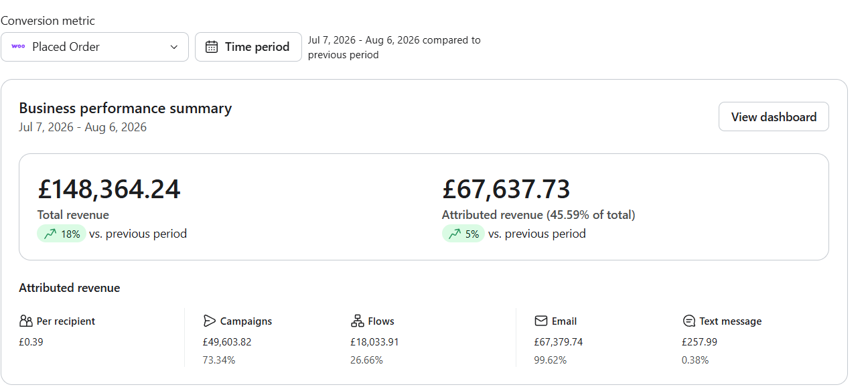Click the Total revenue label

pyautogui.click(x=73, y=215)
